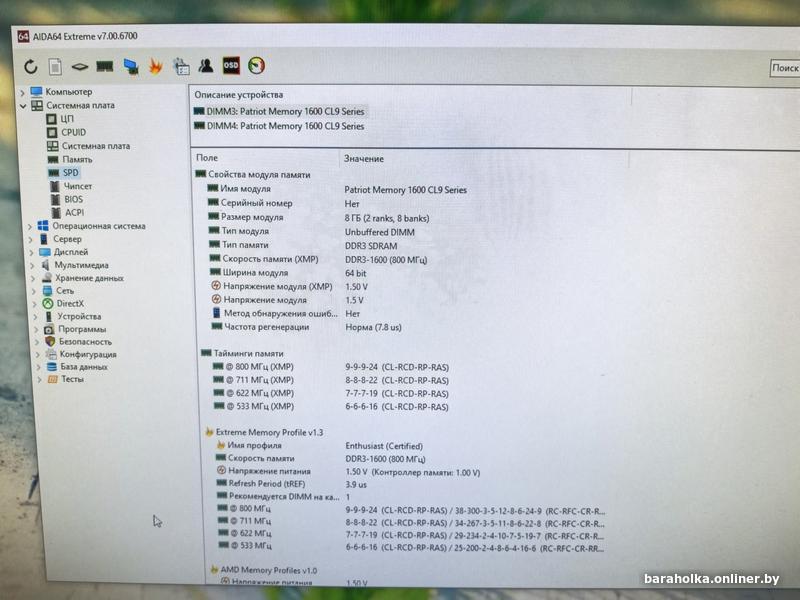800x600 pixels.
Task: Click the motherboard chip toolbar icon
Action: pyautogui.click(x=80, y=66)
